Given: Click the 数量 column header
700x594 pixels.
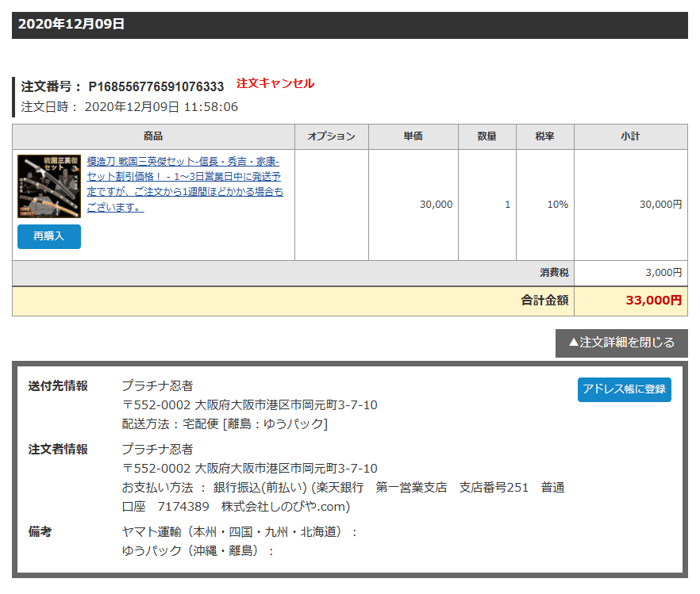Looking at the screenshot, I should 487,136.
